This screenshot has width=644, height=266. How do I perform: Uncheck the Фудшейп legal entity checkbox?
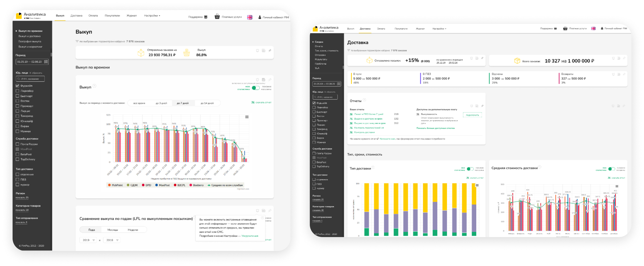coord(17,86)
